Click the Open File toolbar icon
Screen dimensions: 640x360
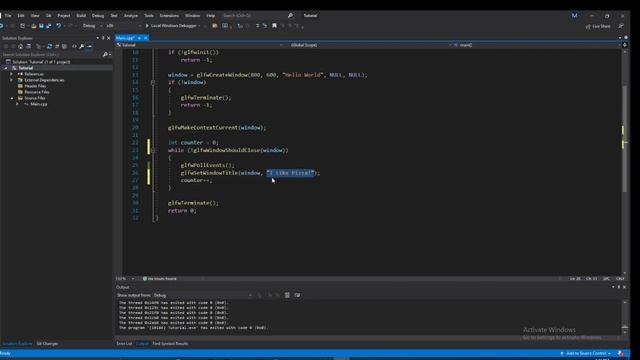pyautogui.click(x=33, y=26)
